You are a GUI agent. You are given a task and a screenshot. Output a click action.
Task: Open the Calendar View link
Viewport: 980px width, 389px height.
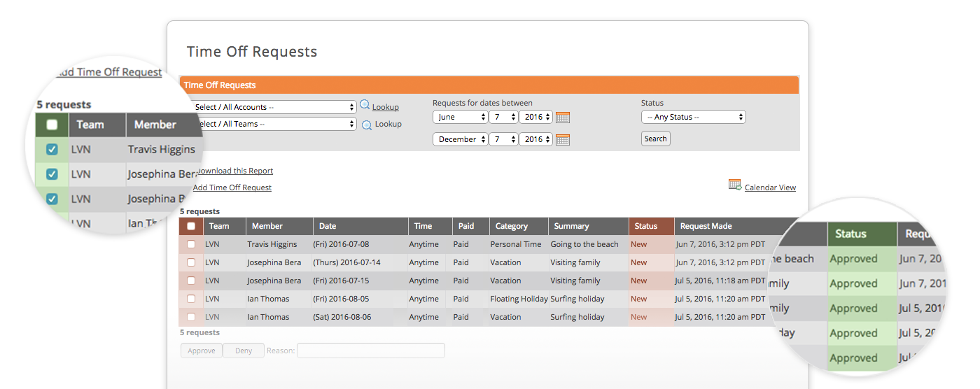click(770, 188)
